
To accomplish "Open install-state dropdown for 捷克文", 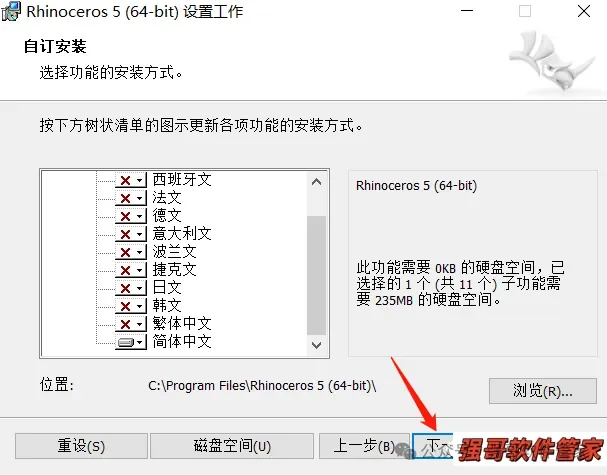I will 131,270.
